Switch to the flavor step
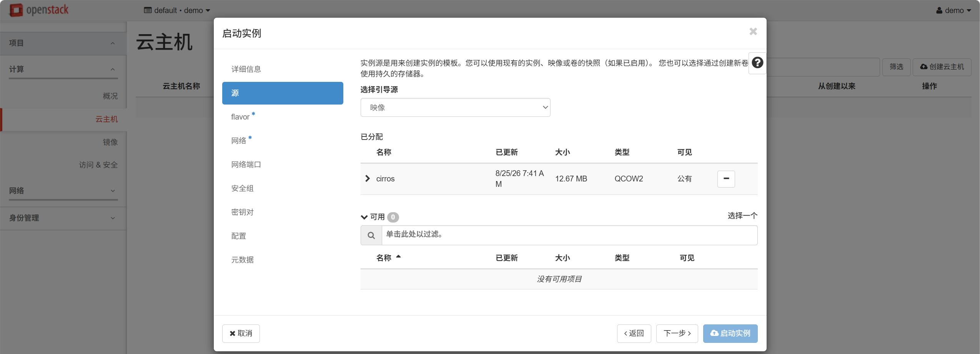This screenshot has height=354, width=980. (x=283, y=117)
